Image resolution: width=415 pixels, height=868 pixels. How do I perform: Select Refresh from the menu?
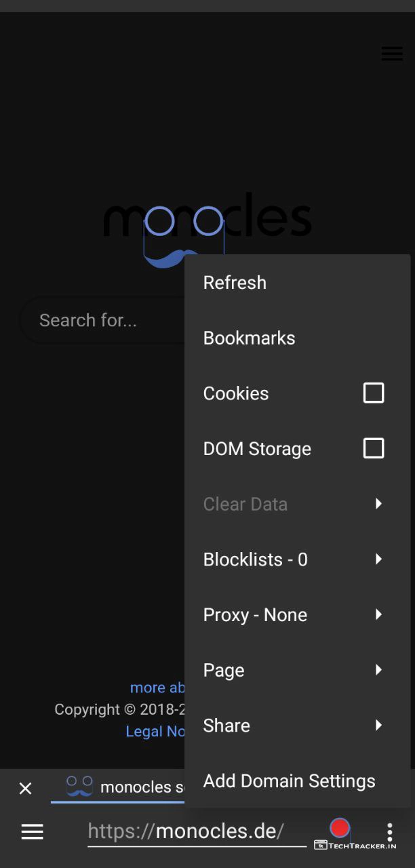tap(235, 283)
